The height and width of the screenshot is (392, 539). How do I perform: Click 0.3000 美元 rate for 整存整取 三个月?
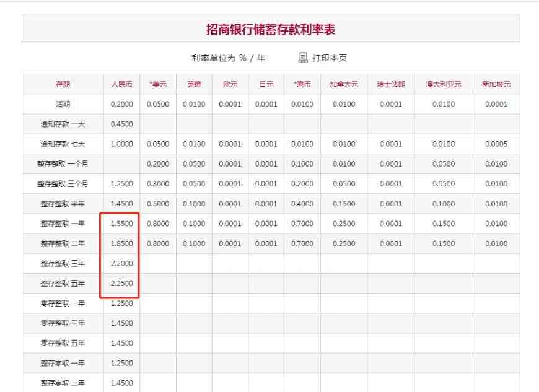pos(158,184)
